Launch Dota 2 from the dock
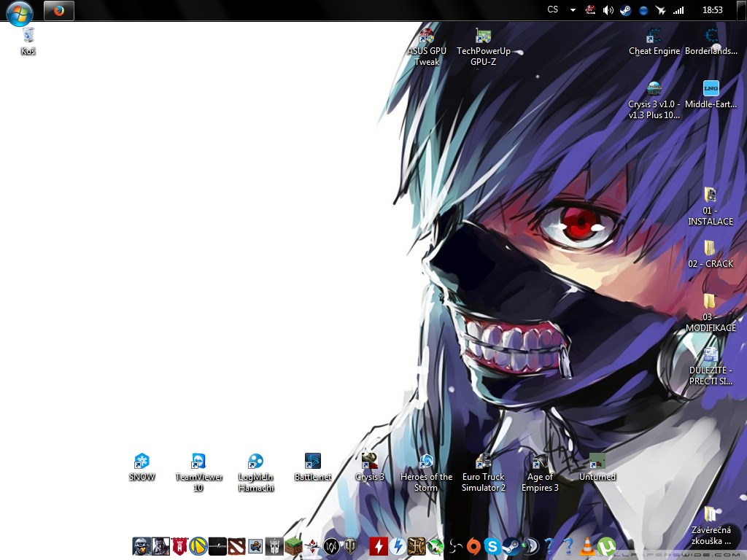Viewport: 747px width, 560px height. coord(236,546)
